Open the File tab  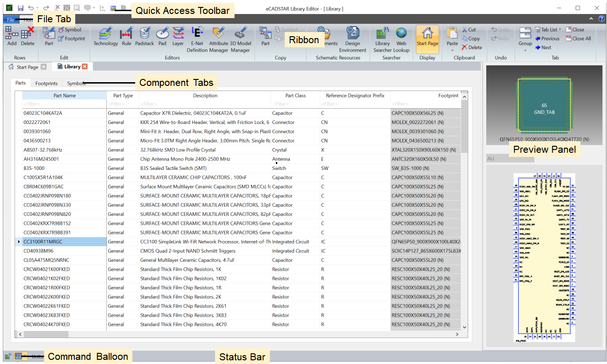click(x=10, y=19)
